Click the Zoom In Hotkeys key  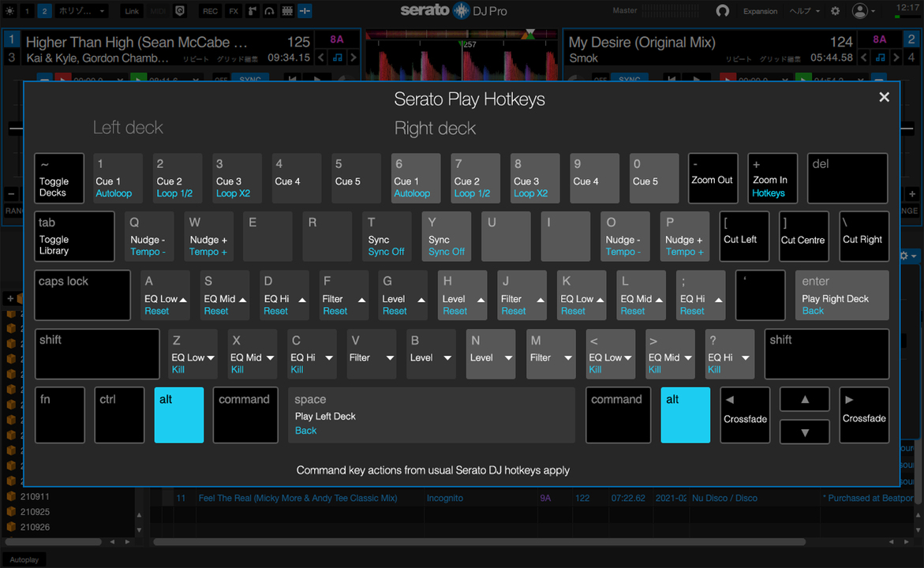tap(772, 178)
